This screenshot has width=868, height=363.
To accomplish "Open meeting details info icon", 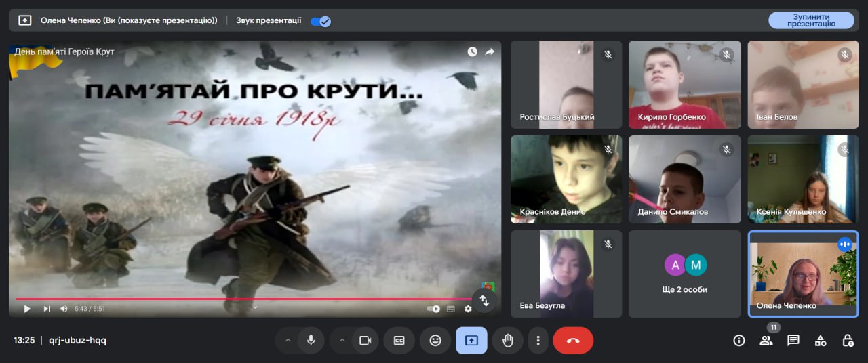I will click(x=739, y=341).
